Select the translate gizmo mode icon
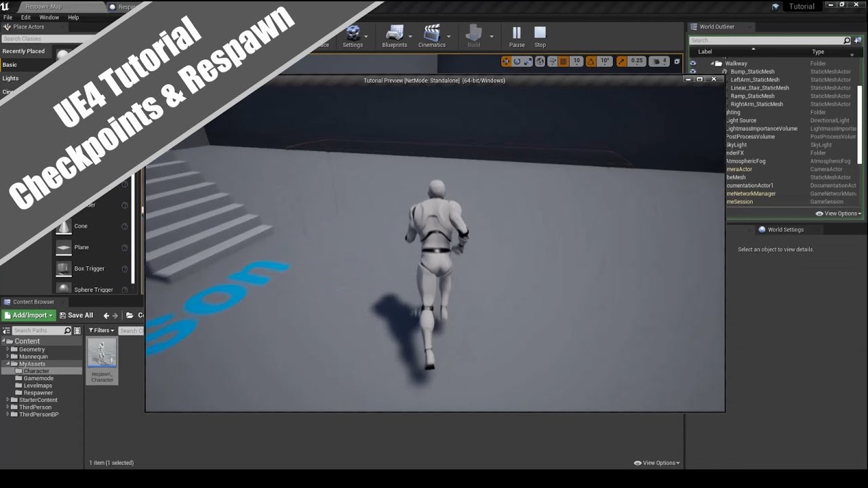 [506, 61]
